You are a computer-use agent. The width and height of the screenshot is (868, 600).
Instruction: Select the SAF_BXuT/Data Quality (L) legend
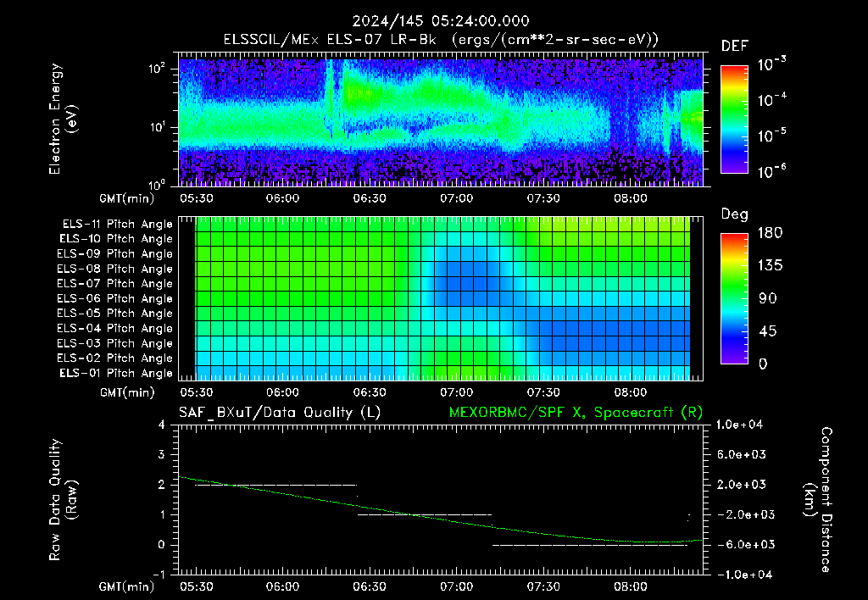280,413
